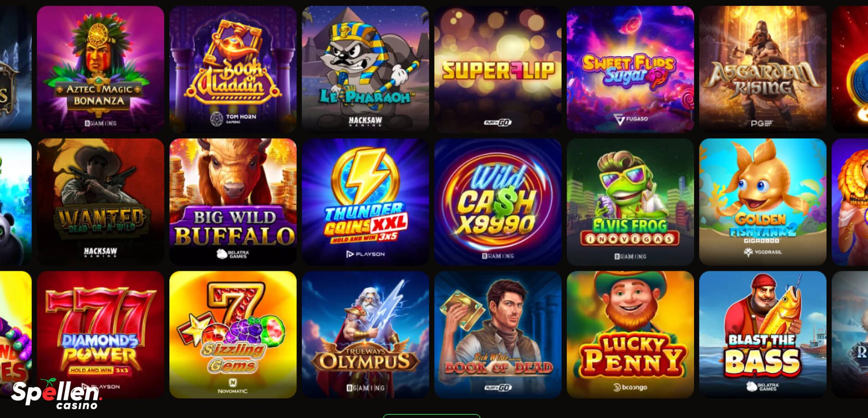
Task: Launch Wanted Dead or a Wild
Action: 100,202
